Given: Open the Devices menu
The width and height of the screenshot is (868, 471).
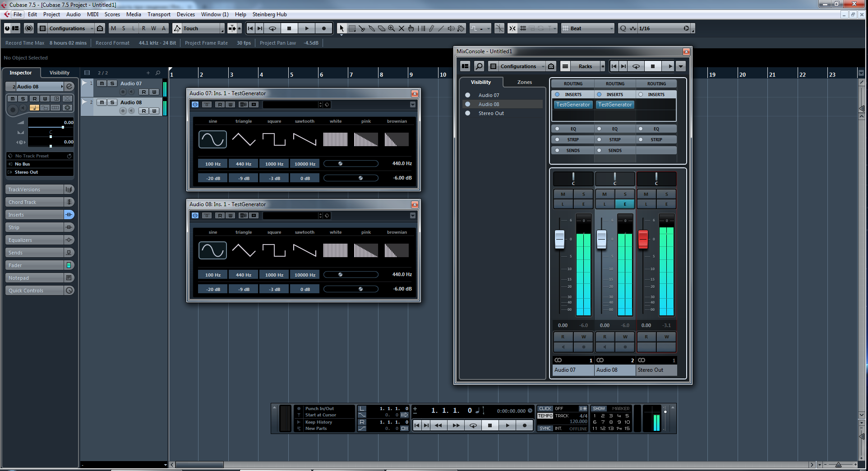Looking at the screenshot, I should coord(186,14).
